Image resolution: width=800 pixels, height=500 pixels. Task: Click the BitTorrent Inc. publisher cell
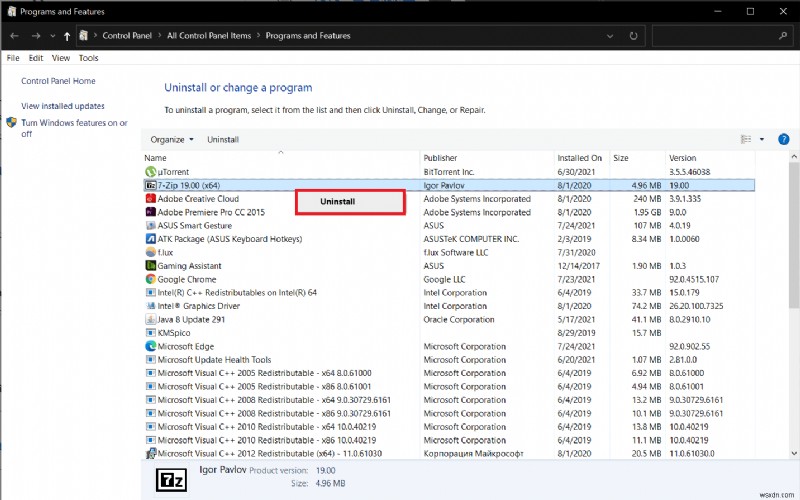448,172
